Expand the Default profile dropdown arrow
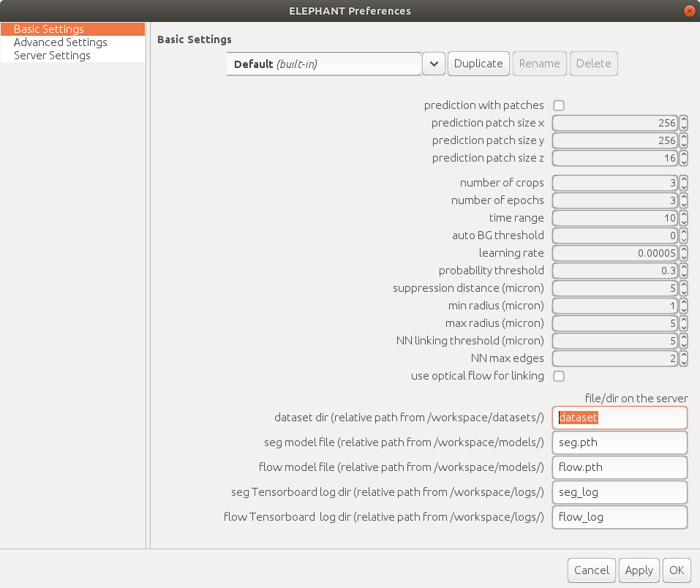 pos(434,64)
